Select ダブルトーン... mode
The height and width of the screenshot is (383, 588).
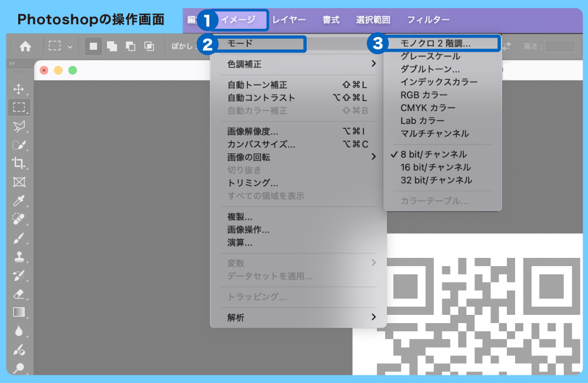[443, 69]
